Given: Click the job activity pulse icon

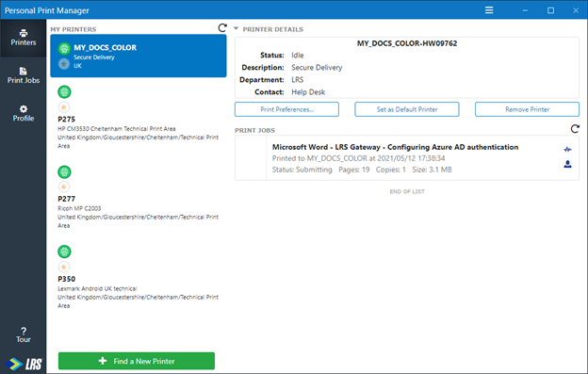Looking at the screenshot, I should [568, 150].
